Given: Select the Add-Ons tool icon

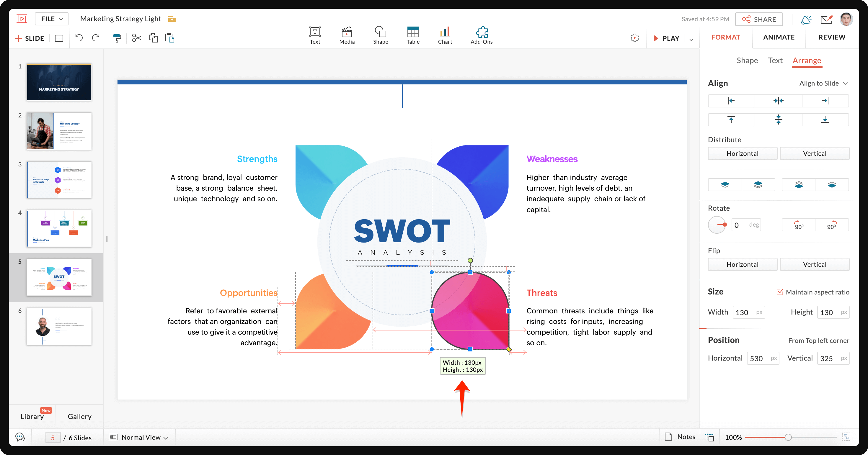Looking at the screenshot, I should click(x=482, y=32).
